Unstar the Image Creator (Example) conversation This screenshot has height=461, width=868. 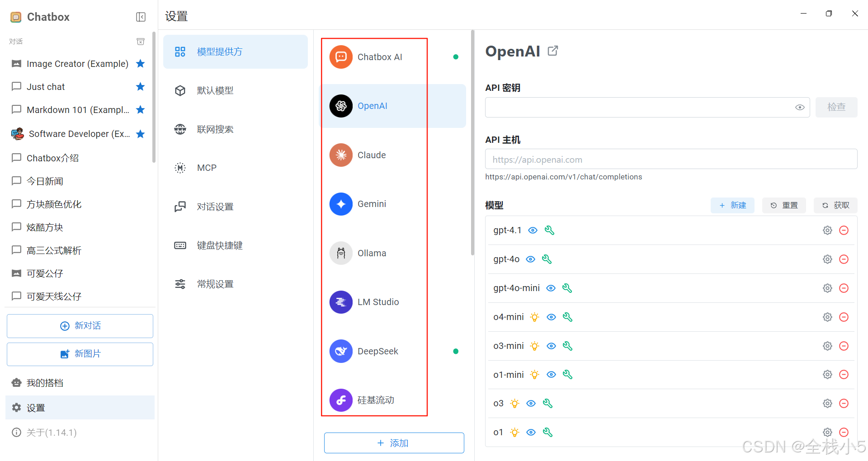click(x=141, y=63)
